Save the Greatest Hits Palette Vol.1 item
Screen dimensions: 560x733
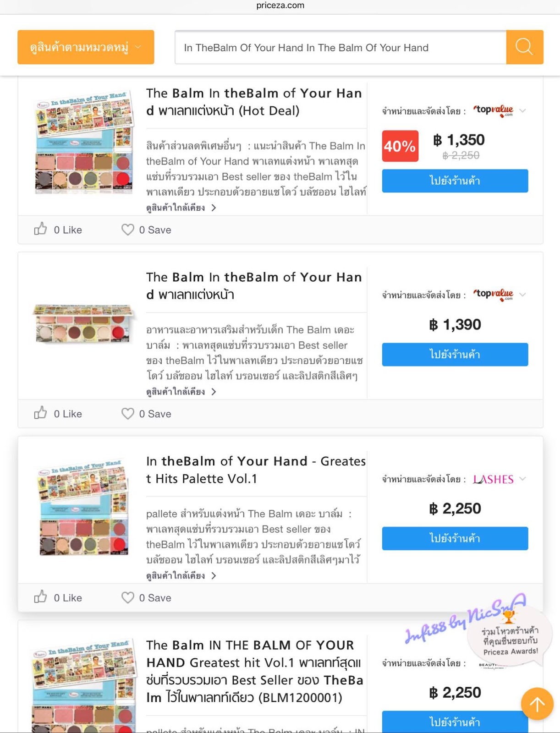tap(146, 598)
